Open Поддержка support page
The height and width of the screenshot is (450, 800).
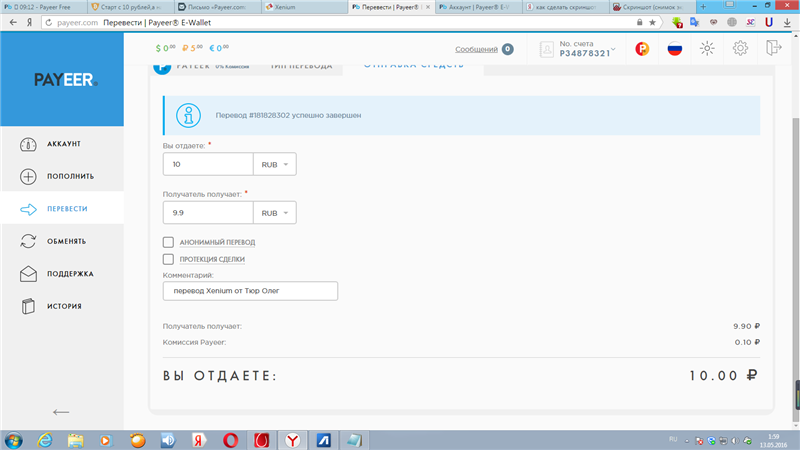(x=62, y=274)
